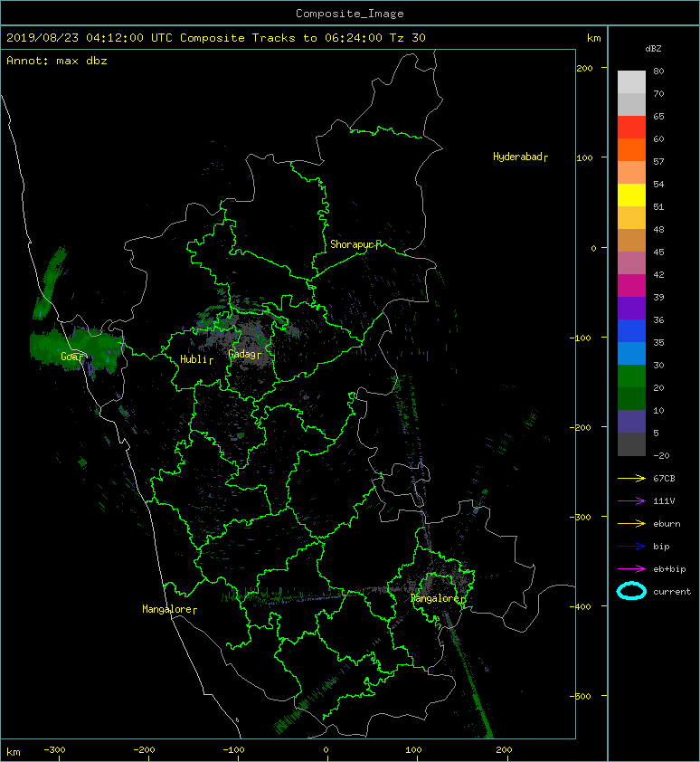Click the dBZ color scale heading
The width and height of the screenshot is (700, 762).
click(653, 49)
